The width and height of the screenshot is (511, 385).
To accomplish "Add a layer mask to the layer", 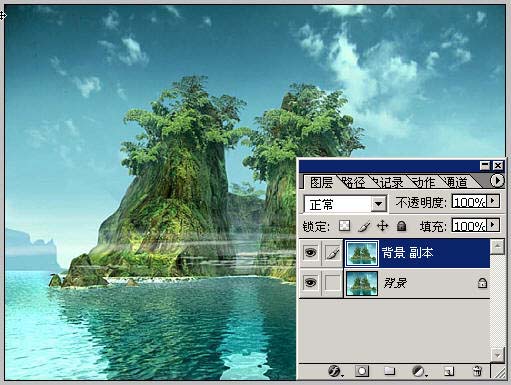I will coord(362,371).
